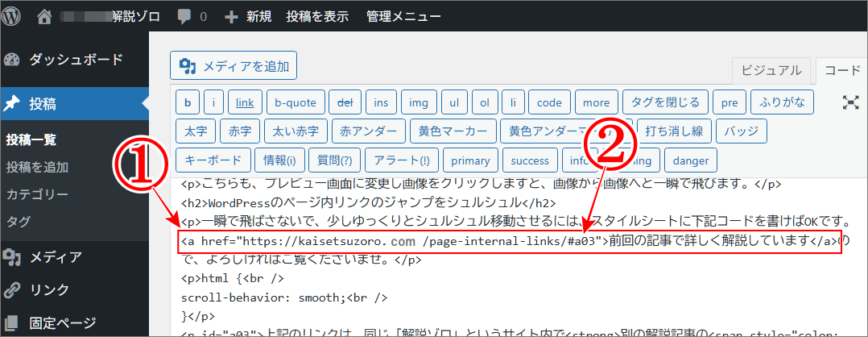Click the scroll-behavior: smooth; code line
868x337 pixels.
point(283,297)
